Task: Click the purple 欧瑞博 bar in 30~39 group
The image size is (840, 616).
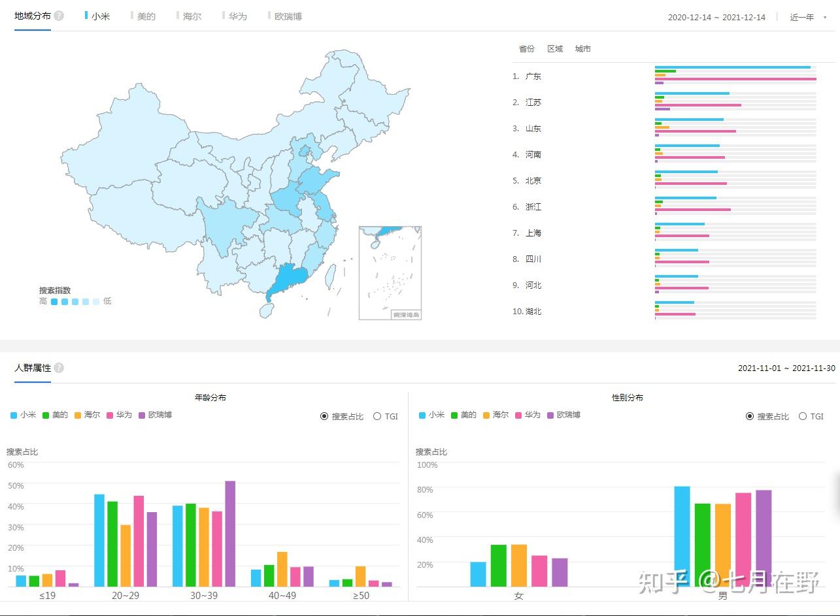Action: tap(230, 534)
